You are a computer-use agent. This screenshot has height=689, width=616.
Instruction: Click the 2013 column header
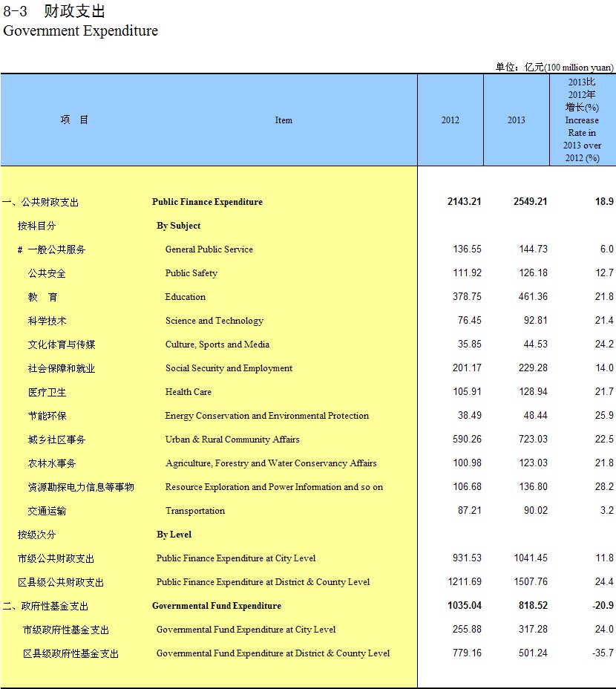[x=516, y=120]
